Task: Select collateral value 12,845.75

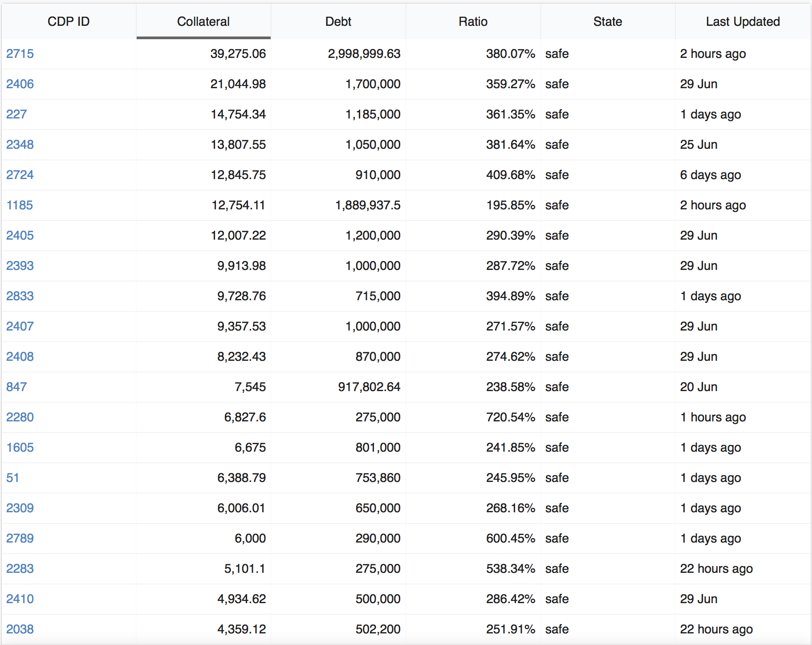Action: click(238, 175)
